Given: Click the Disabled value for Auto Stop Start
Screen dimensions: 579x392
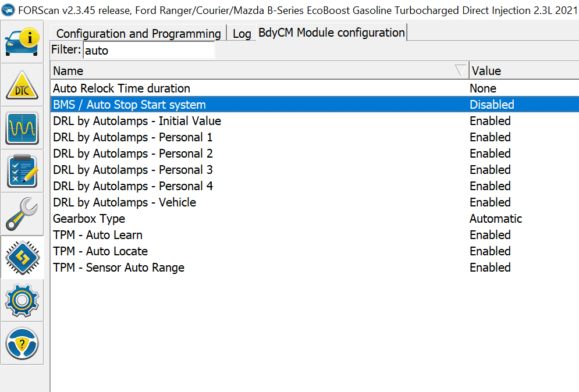Looking at the screenshot, I should coord(492,105).
